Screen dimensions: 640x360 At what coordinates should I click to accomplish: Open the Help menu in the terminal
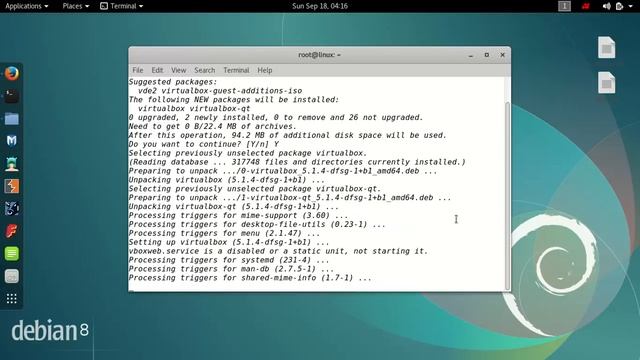click(x=264, y=70)
